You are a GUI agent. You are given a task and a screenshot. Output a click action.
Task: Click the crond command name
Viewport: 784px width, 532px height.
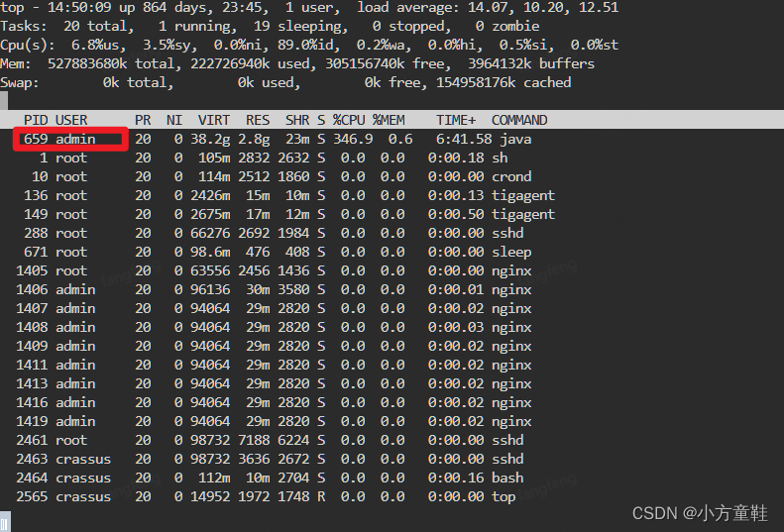tap(511, 176)
